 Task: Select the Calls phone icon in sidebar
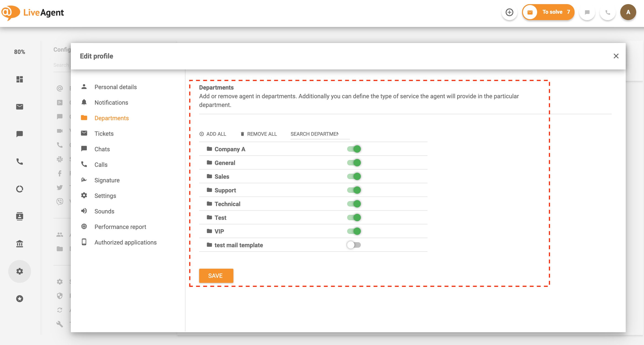(19, 161)
